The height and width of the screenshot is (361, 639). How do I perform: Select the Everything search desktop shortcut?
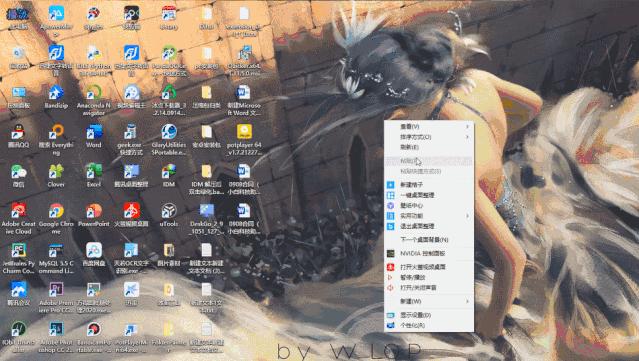pos(56,140)
